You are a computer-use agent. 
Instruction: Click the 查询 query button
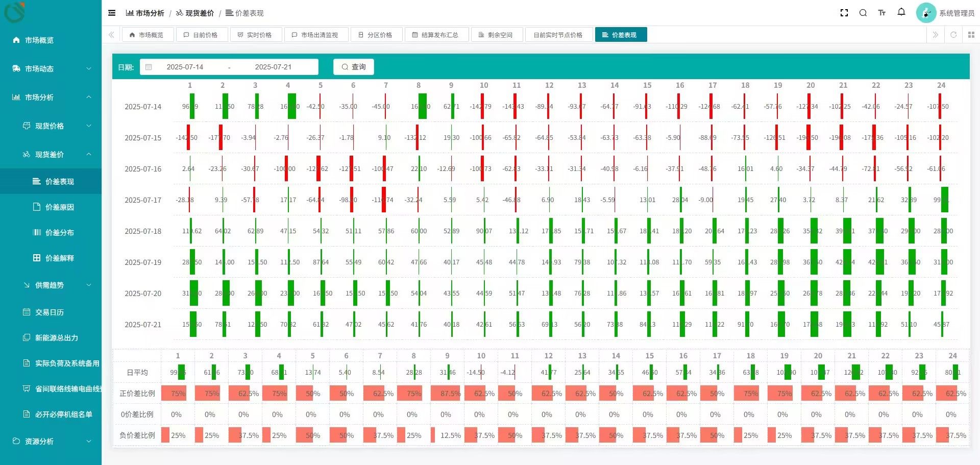coord(353,67)
